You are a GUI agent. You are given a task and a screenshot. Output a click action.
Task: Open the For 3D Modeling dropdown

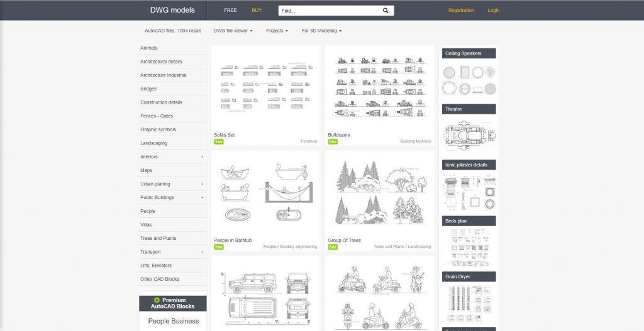tap(321, 31)
